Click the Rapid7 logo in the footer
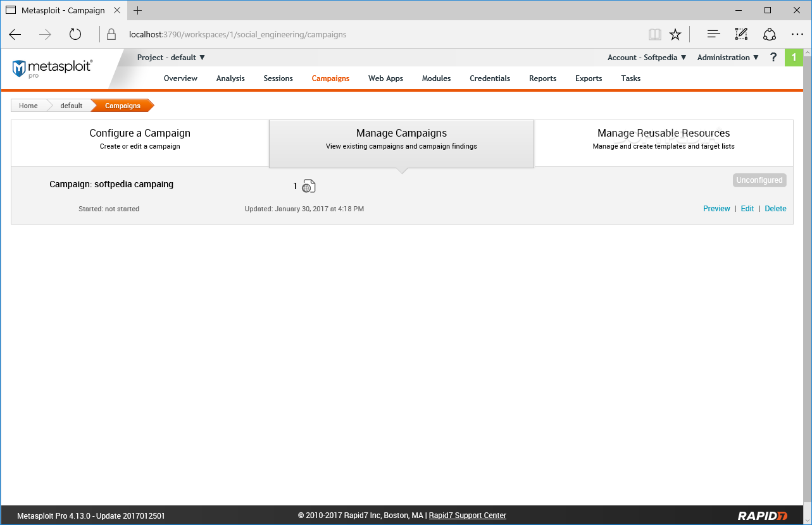 point(763,516)
